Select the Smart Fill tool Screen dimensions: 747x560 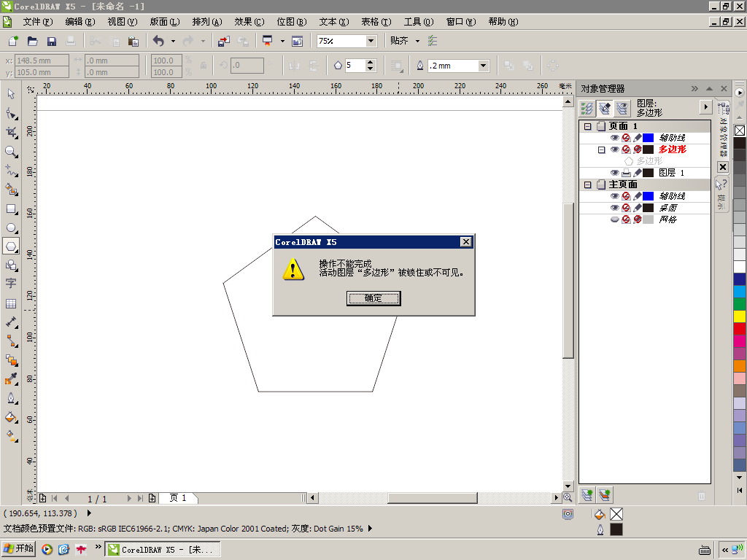tap(11, 190)
